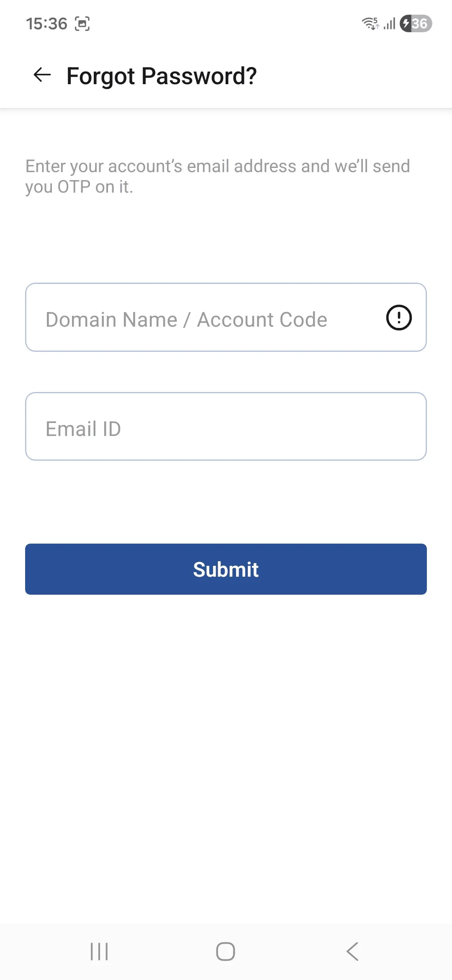Tap the system back chevron at bottom
The width and height of the screenshot is (452, 980).
pyautogui.click(x=352, y=952)
